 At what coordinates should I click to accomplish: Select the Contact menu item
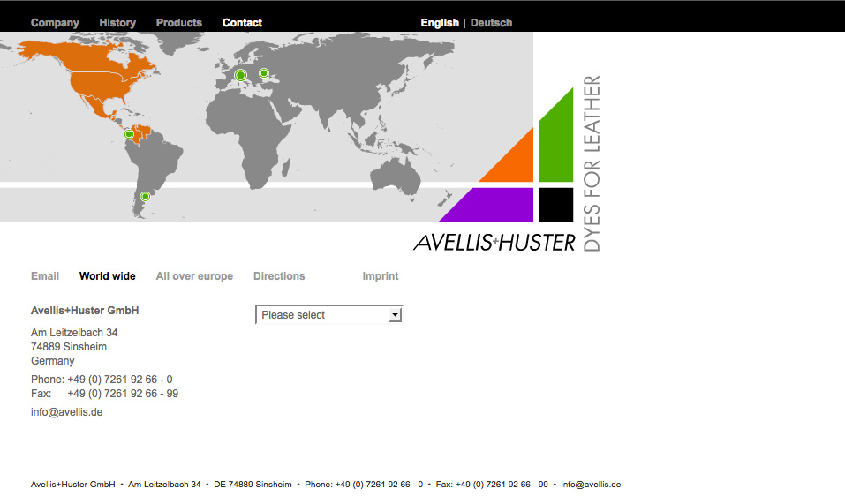pyautogui.click(x=242, y=23)
